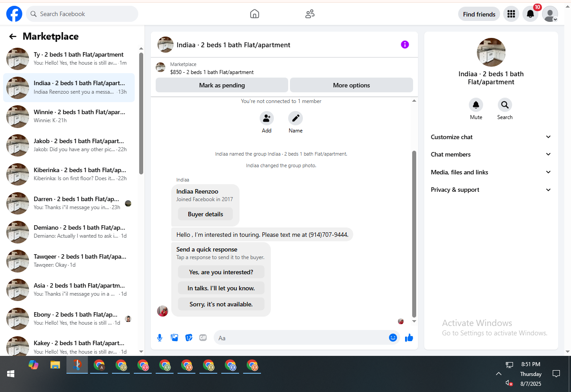Open the group photo in the right panel
Image resolution: width=571 pixels, height=392 pixels.
491,52
